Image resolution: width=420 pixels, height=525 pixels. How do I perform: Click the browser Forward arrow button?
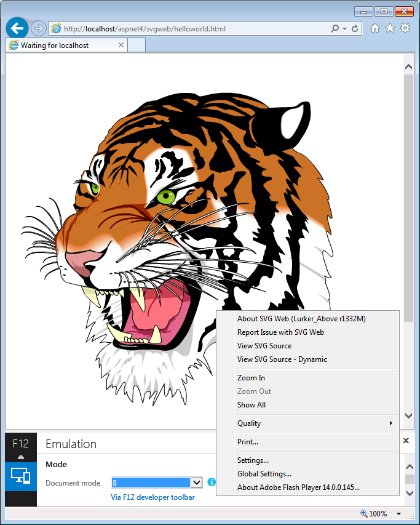[x=39, y=28]
